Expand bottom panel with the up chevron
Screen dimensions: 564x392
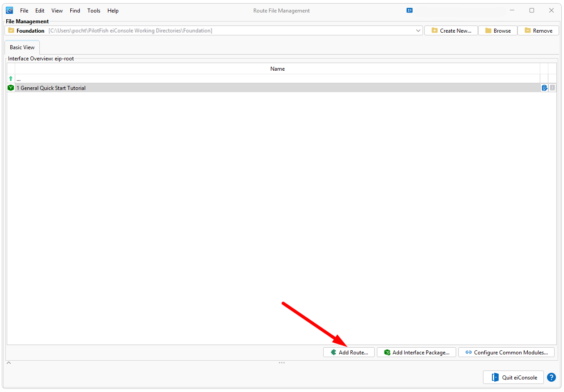[9, 363]
